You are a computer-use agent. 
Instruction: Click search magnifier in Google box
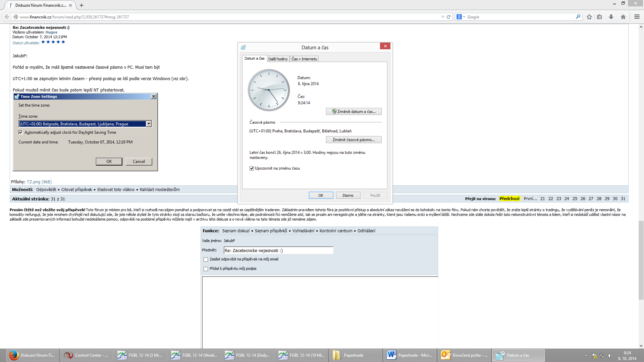click(578, 17)
